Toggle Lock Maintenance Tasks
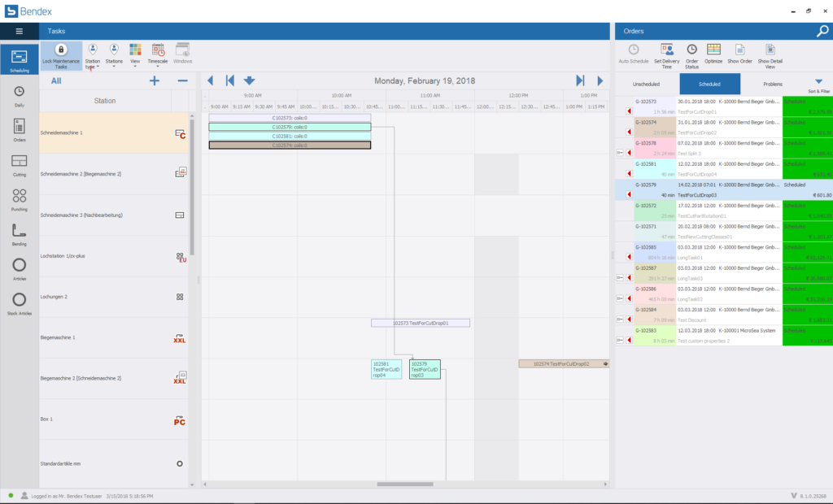The image size is (833, 504). tap(62, 54)
